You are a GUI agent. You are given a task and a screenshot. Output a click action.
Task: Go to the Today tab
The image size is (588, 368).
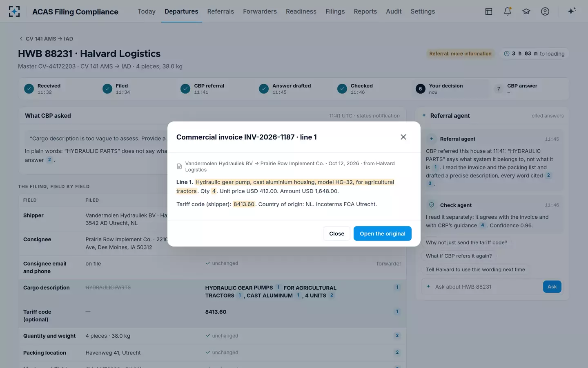pos(147,11)
